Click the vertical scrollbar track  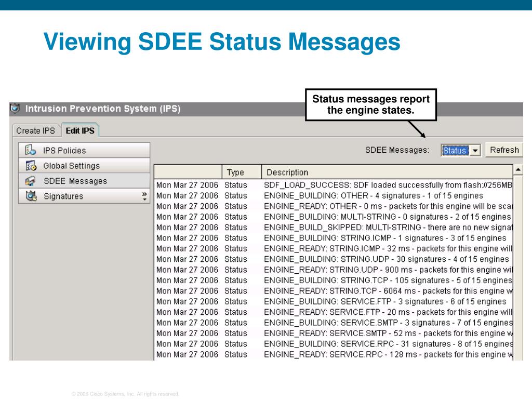click(x=518, y=268)
